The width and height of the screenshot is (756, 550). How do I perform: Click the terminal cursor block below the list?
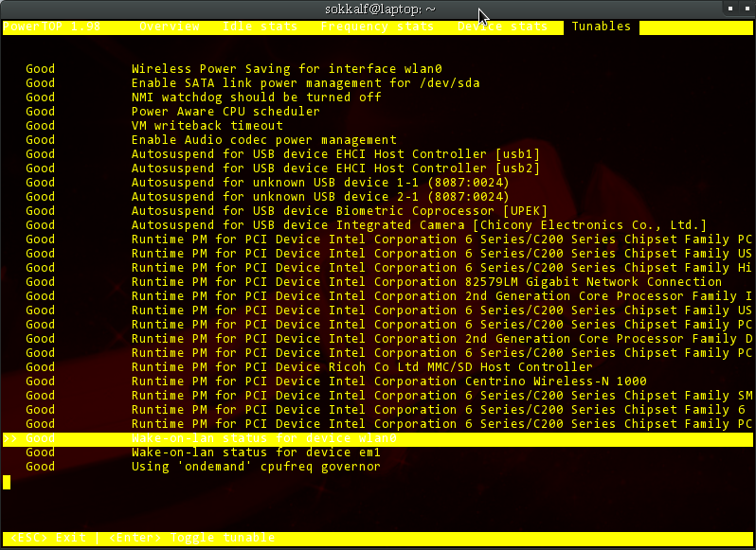(7, 482)
